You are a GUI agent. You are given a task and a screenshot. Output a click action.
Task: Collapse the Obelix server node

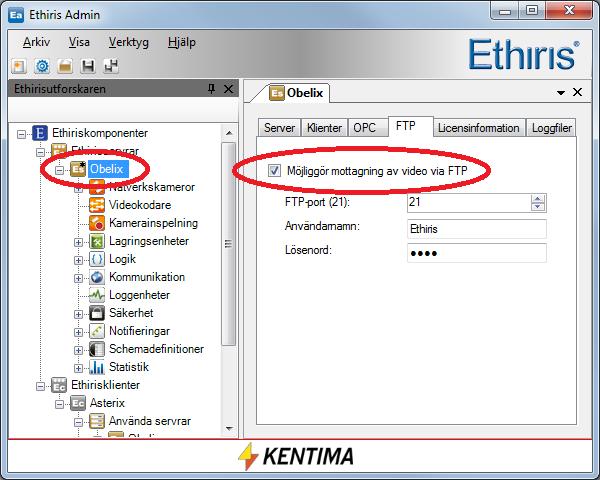[x=59, y=170]
